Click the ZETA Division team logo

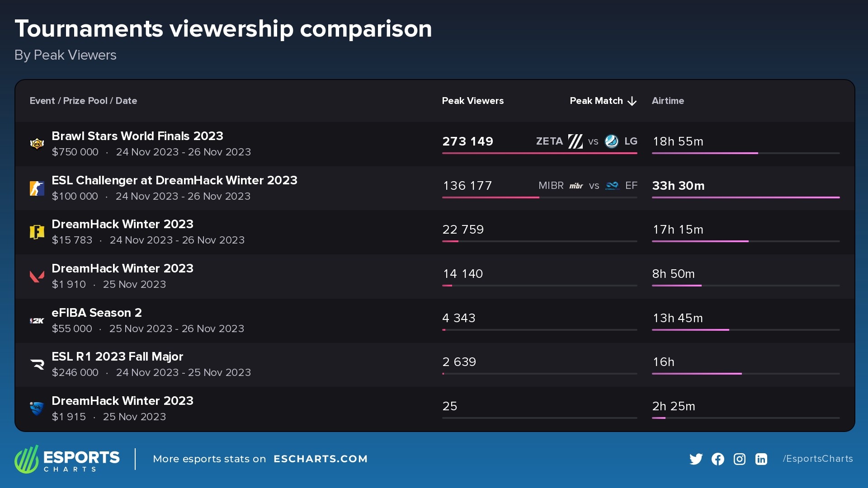pyautogui.click(x=575, y=141)
